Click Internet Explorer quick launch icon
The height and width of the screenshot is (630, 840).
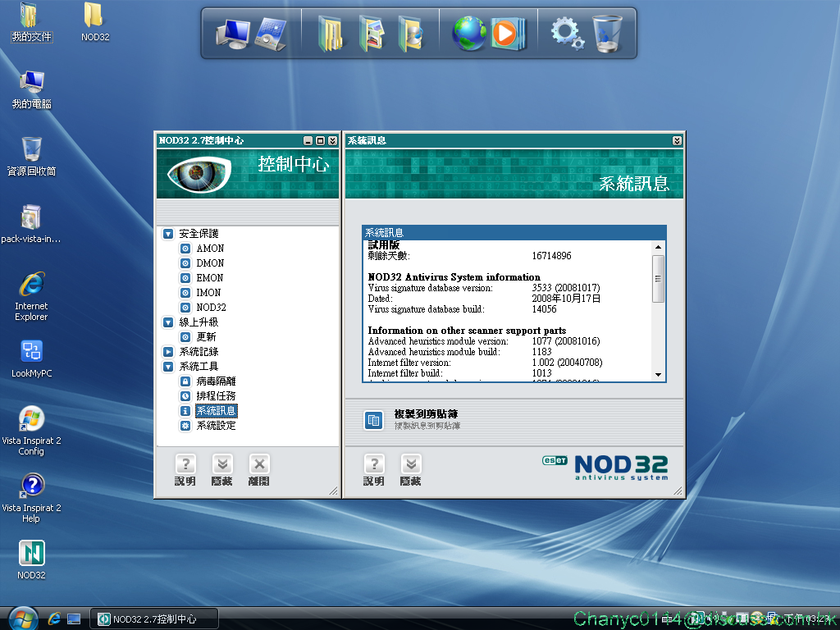(54, 619)
